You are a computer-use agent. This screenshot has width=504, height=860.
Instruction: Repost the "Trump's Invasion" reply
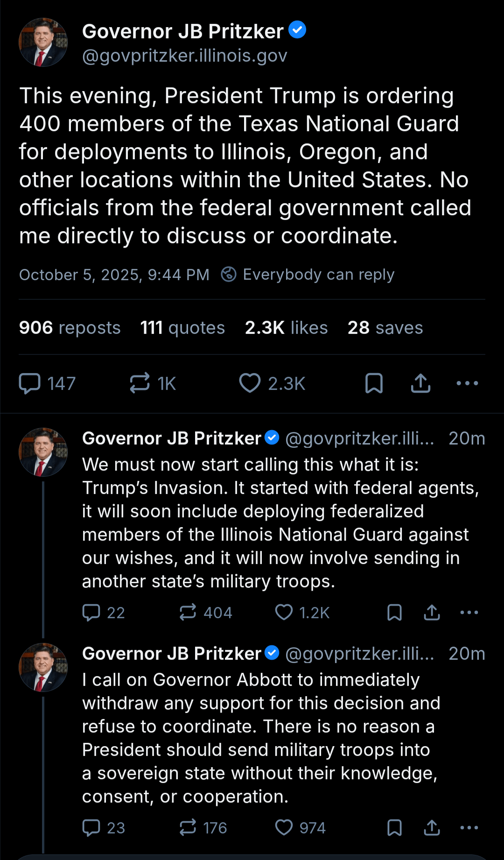(x=188, y=612)
